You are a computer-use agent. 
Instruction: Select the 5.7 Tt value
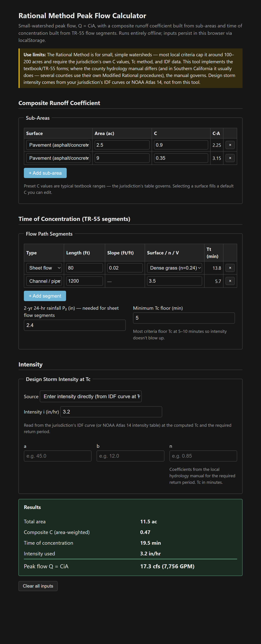pos(218,281)
